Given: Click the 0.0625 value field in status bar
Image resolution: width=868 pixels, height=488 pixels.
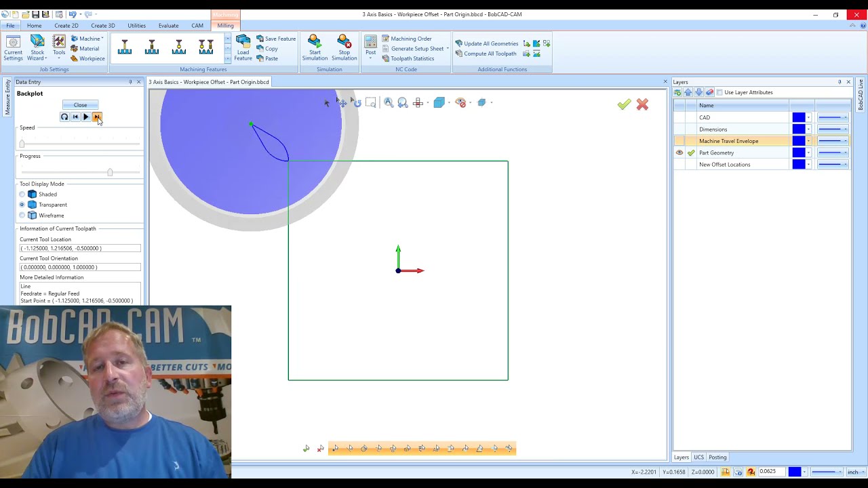Looking at the screenshot, I should pyautogui.click(x=772, y=472).
